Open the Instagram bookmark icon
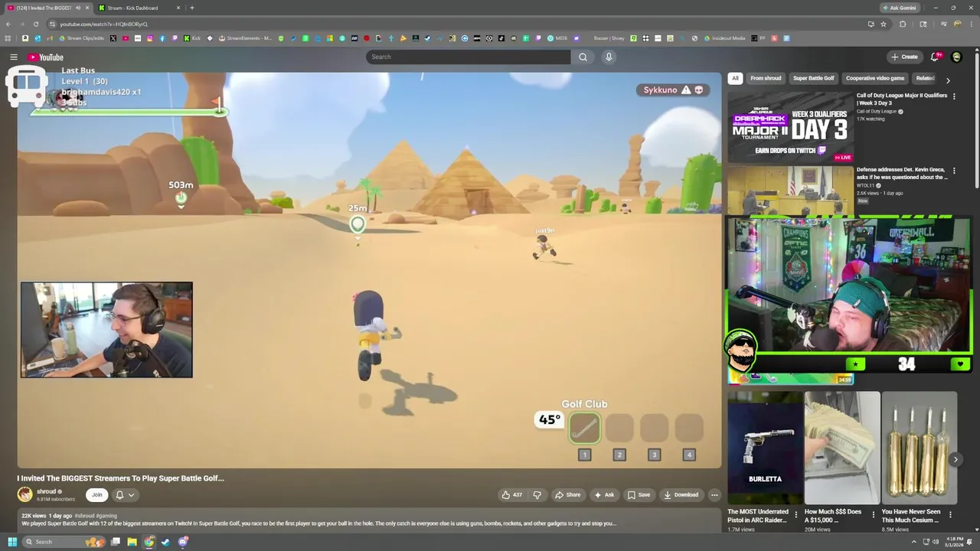980x551 pixels. (150, 38)
